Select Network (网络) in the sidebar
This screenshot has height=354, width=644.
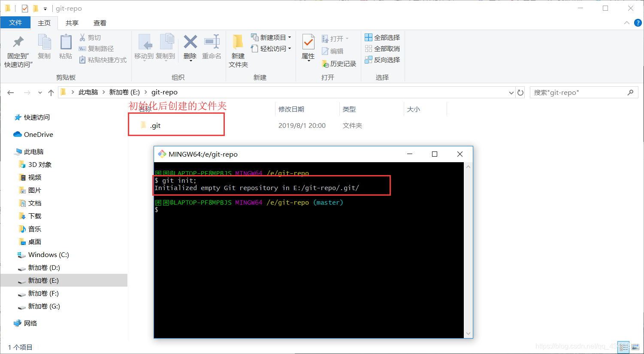(26, 324)
